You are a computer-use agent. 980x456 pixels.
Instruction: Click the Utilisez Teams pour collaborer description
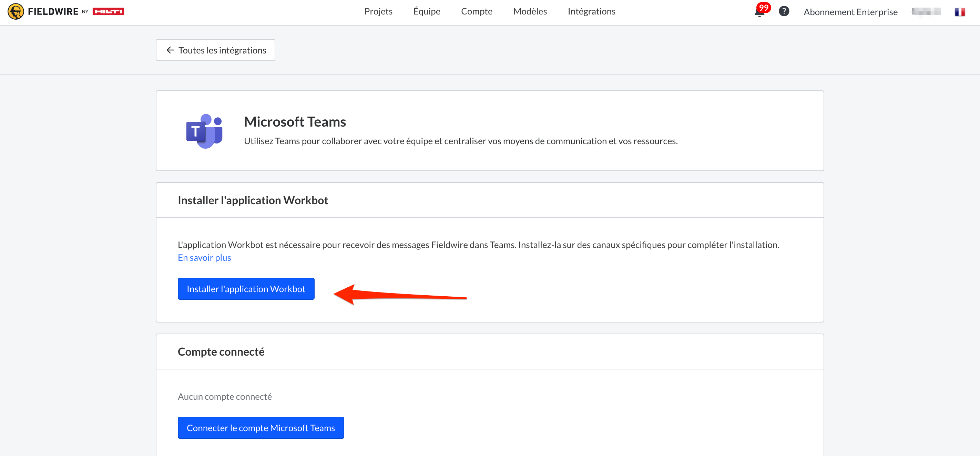461,141
